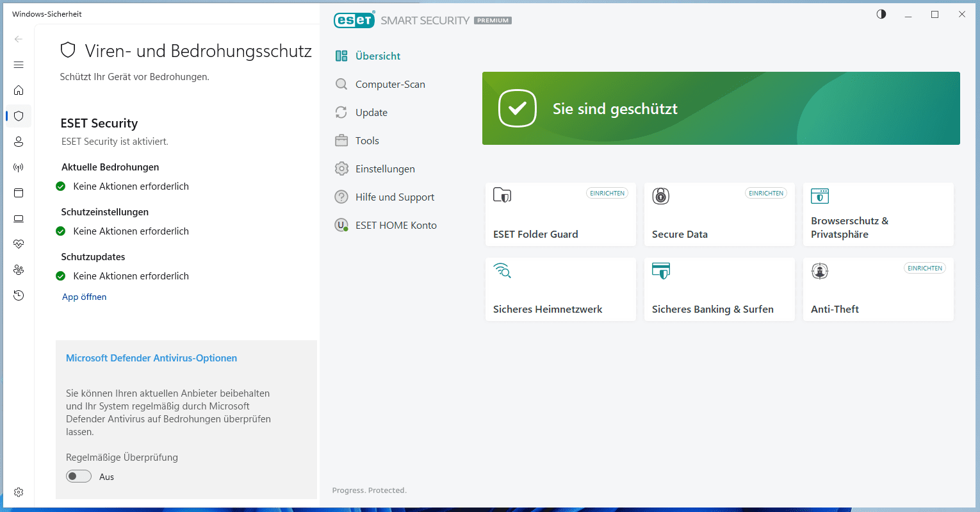This screenshot has width=980, height=512.
Task: Click Keine Aktionen erforderlich under Aktuelle Bedrohungen
Action: point(131,186)
